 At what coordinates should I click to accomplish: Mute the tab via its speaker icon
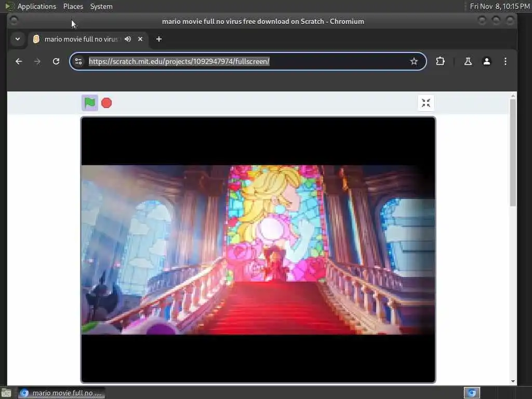click(x=128, y=39)
